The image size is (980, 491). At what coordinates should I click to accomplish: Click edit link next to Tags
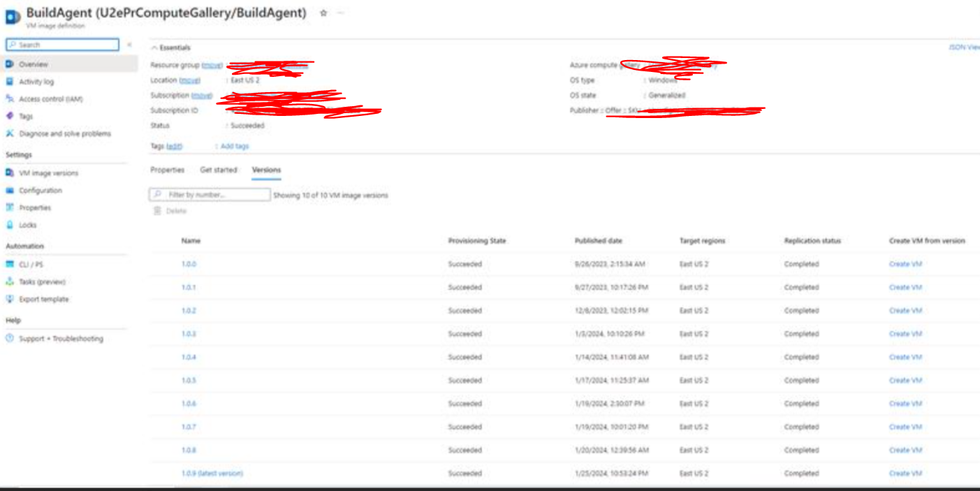pos(175,146)
